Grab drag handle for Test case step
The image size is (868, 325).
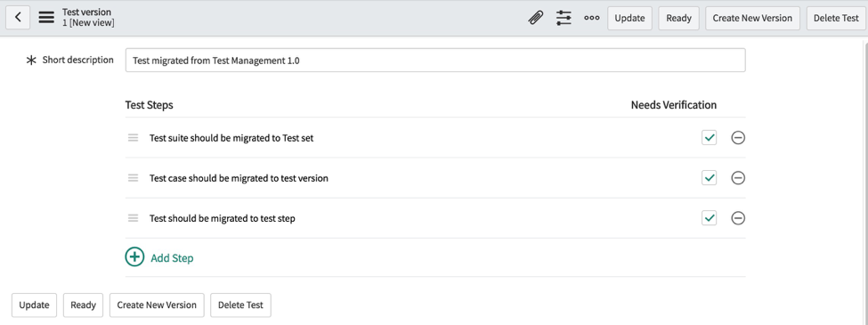133,178
